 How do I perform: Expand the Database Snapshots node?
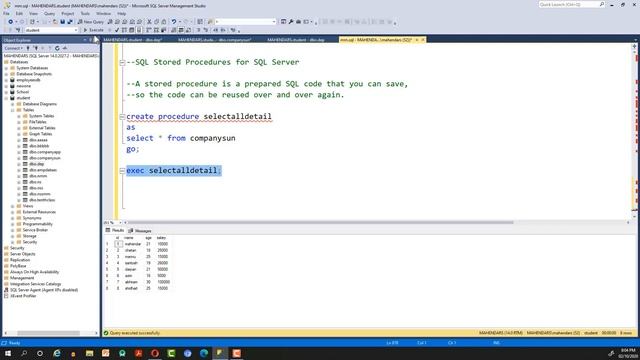tap(6, 74)
